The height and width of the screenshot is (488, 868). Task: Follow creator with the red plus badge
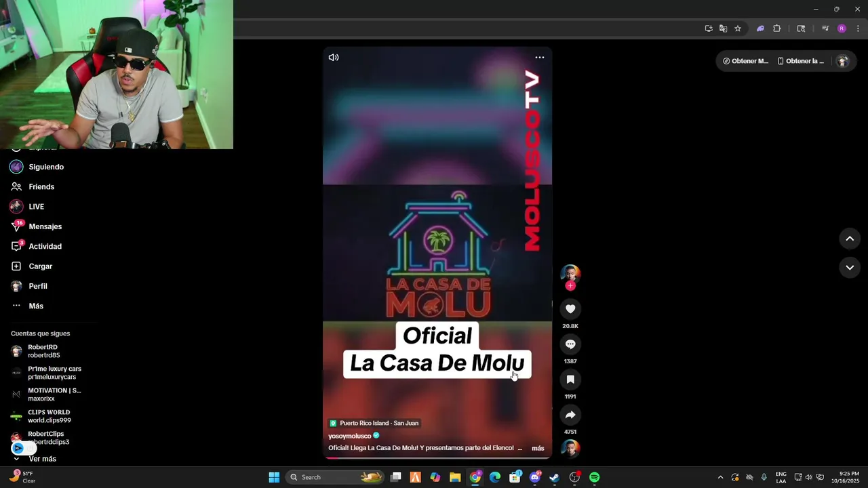coord(570,286)
